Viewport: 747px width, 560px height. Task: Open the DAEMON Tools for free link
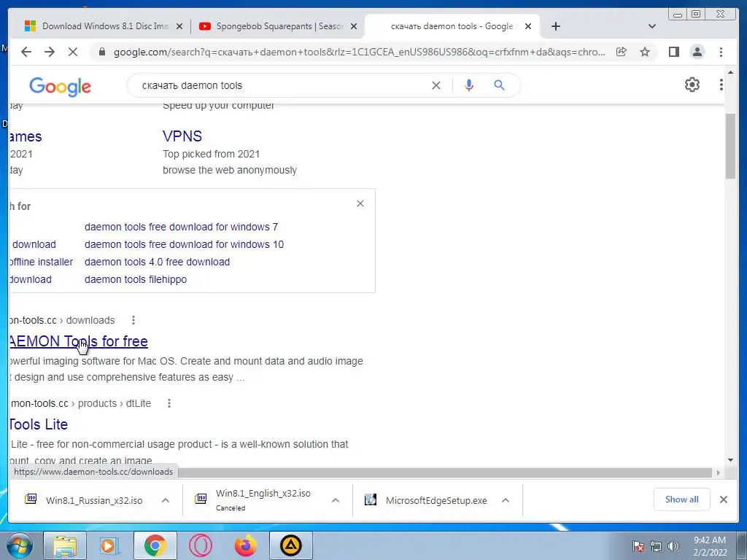click(79, 341)
